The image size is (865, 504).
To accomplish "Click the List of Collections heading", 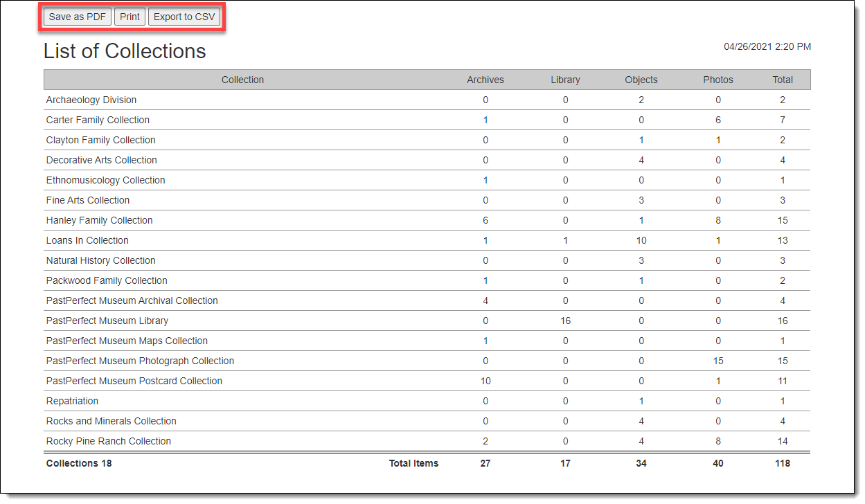I will click(125, 51).
